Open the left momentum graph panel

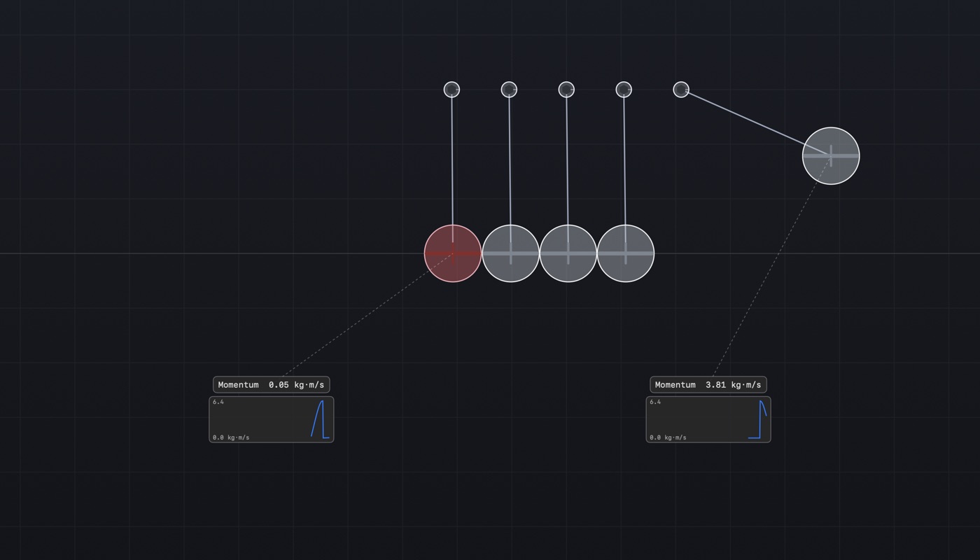pos(272,420)
